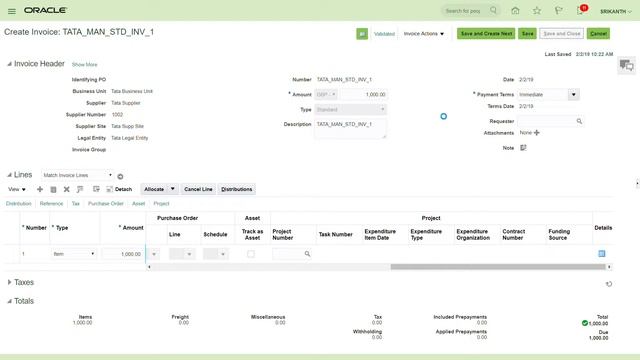Open the notifications bell icon
The image size is (640, 360).
[x=580, y=11]
